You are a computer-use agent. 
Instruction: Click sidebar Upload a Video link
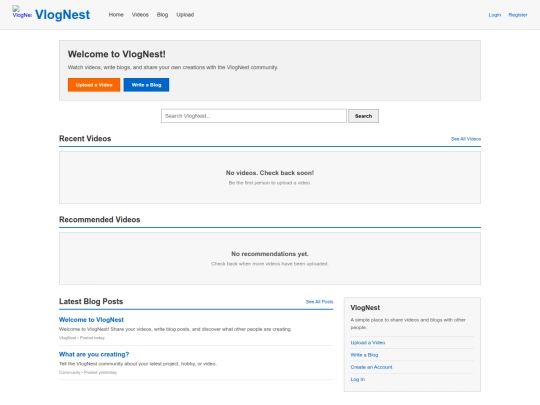click(368, 343)
